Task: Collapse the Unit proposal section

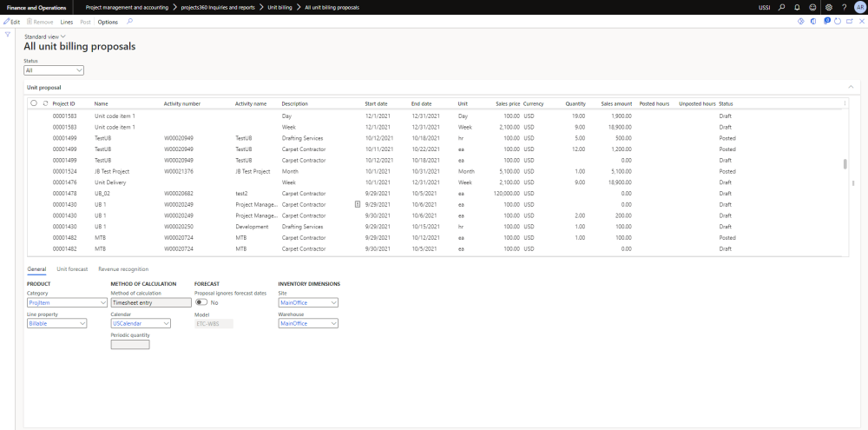Action: [850, 88]
